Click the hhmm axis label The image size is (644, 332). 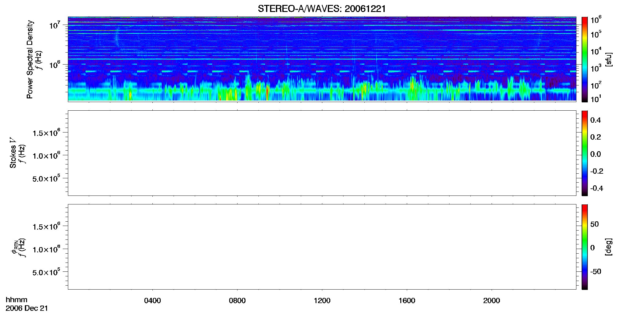point(17,300)
